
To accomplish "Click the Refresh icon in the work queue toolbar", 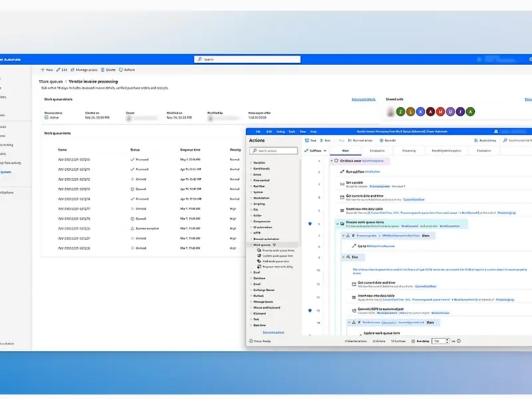I will pyautogui.click(x=121, y=70).
